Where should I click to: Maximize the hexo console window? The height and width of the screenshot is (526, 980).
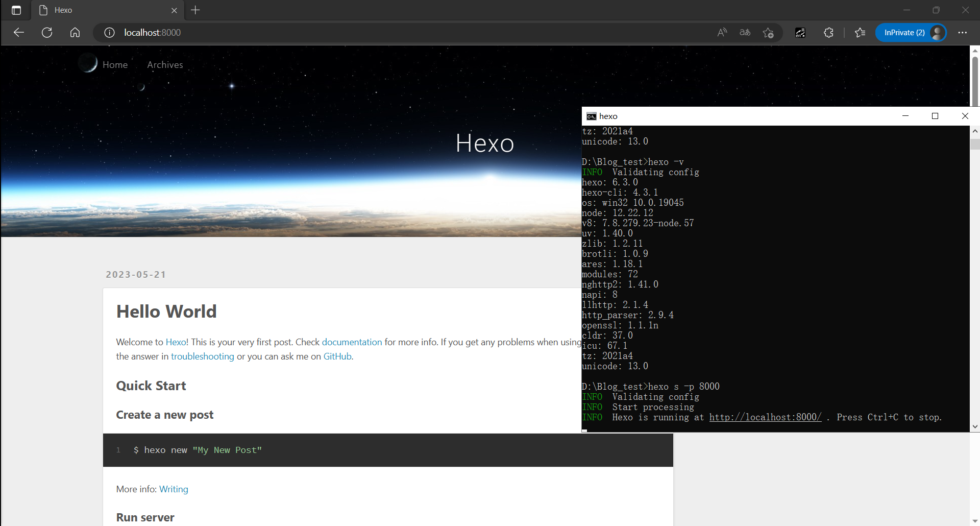click(x=935, y=116)
